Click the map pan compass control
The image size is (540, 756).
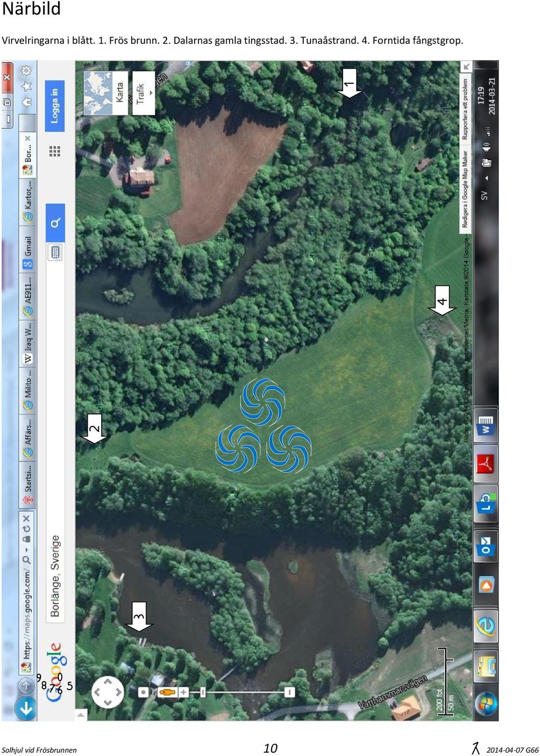click(107, 692)
